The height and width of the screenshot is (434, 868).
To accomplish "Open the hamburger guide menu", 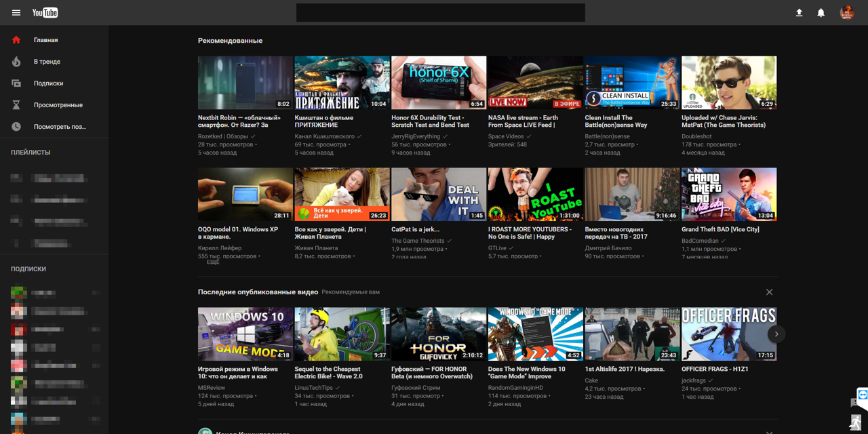I will click(16, 13).
